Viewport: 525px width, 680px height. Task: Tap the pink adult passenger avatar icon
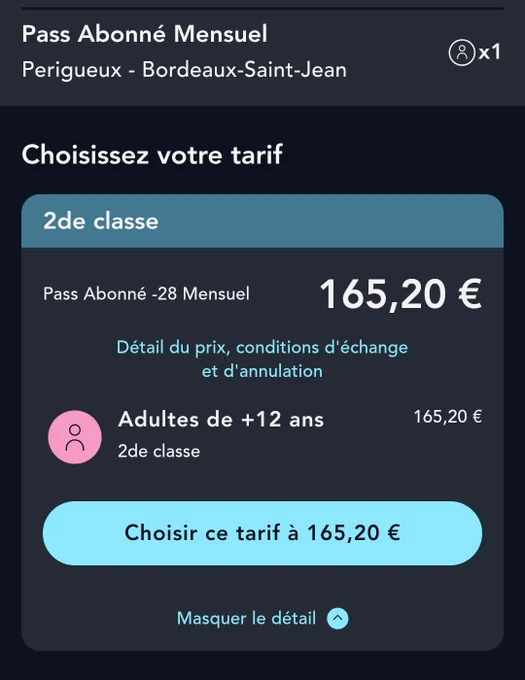[x=75, y=437]
